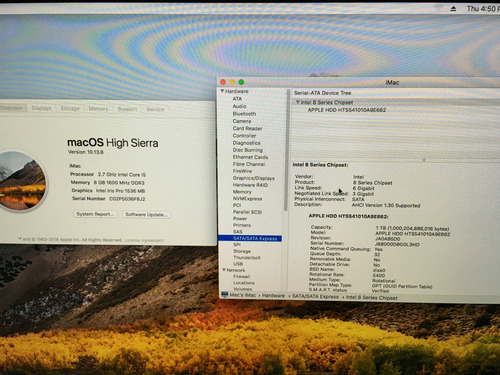Switch to the Displays tab

pos(41,108)
